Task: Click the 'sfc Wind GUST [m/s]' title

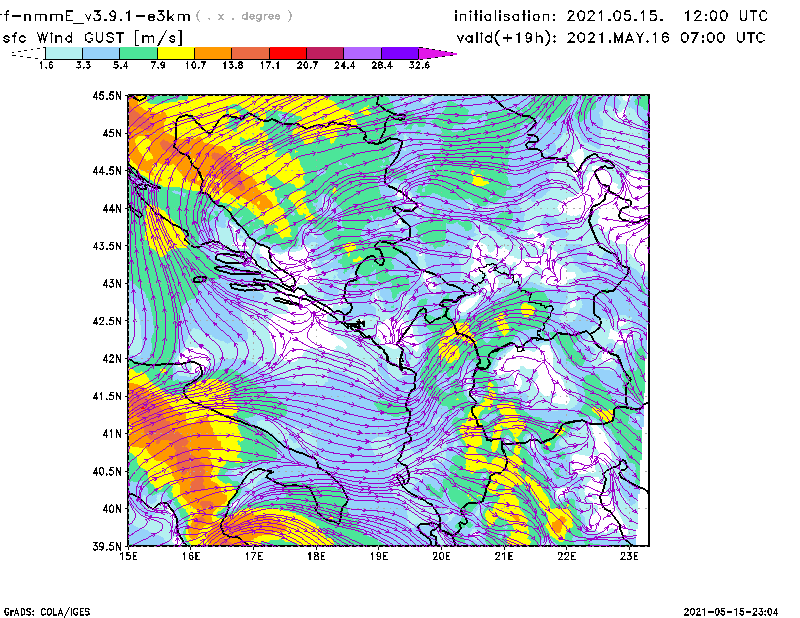Action: coord(93,38)
